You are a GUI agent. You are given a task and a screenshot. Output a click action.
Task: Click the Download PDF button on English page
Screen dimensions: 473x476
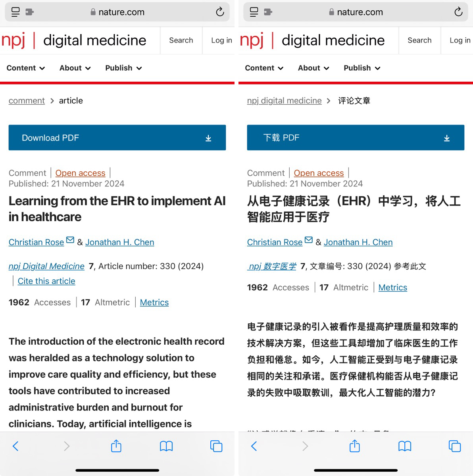(x=117, y=138)
